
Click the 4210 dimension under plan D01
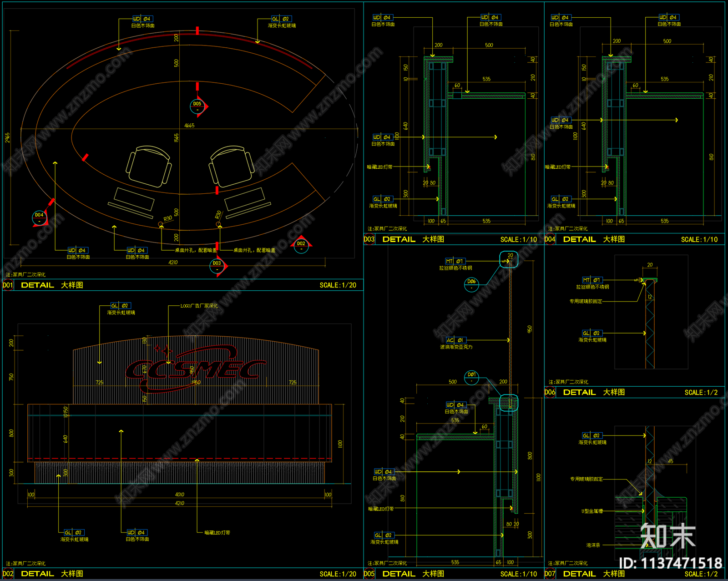click(173, 263)
